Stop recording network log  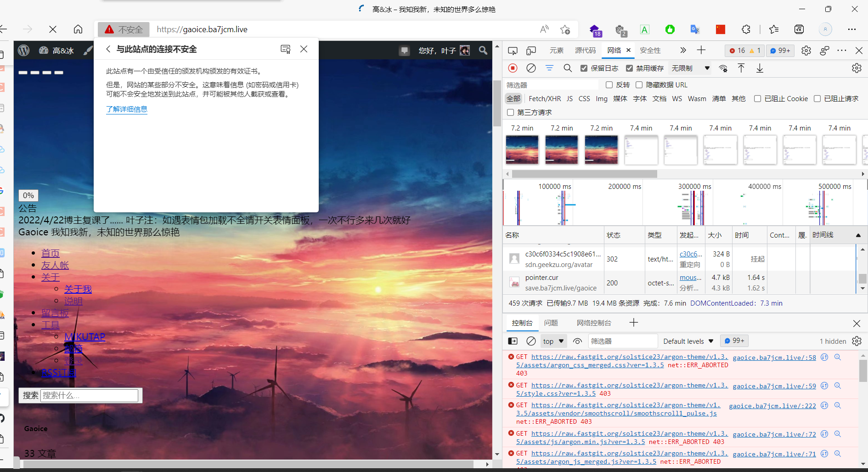pos(513,68)
